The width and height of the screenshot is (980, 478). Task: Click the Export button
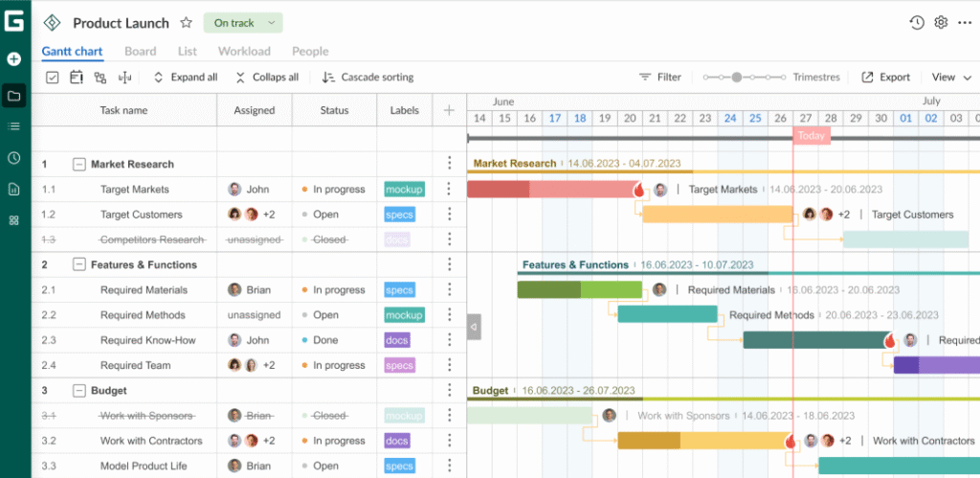point(886,78)
